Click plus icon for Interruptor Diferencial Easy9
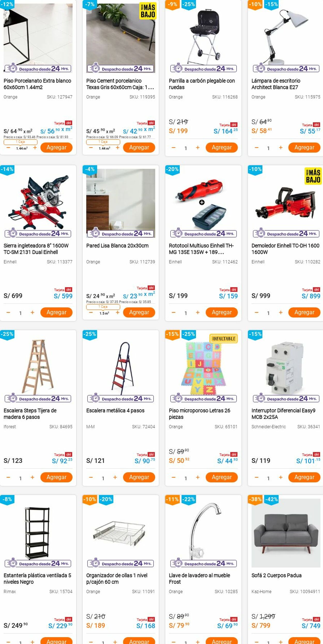Image resolution: width=323 pixels, height=644 pixels. 281,477
